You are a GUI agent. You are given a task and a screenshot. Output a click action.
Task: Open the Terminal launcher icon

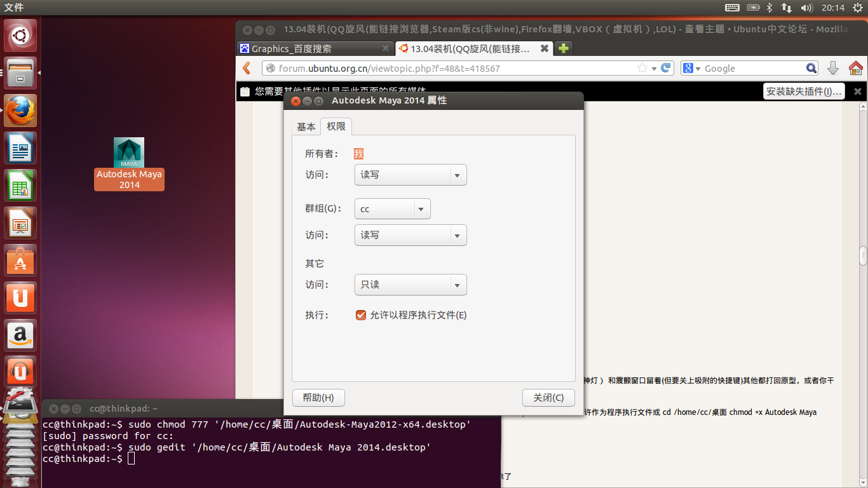click(21, 403)
